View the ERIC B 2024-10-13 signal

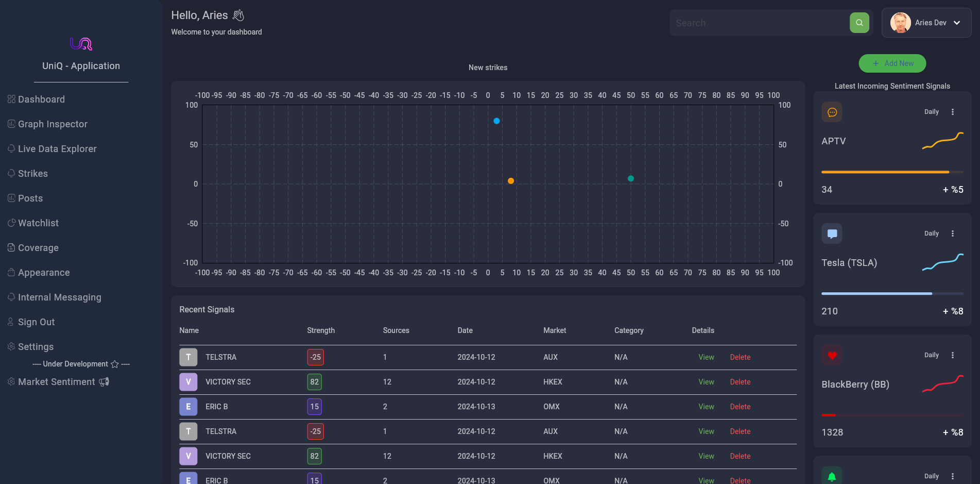coord(706,407)
